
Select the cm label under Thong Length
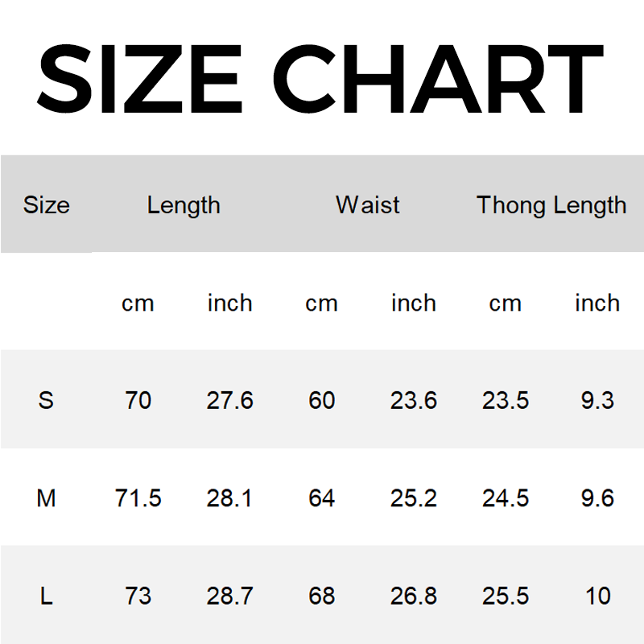(506, 303)
